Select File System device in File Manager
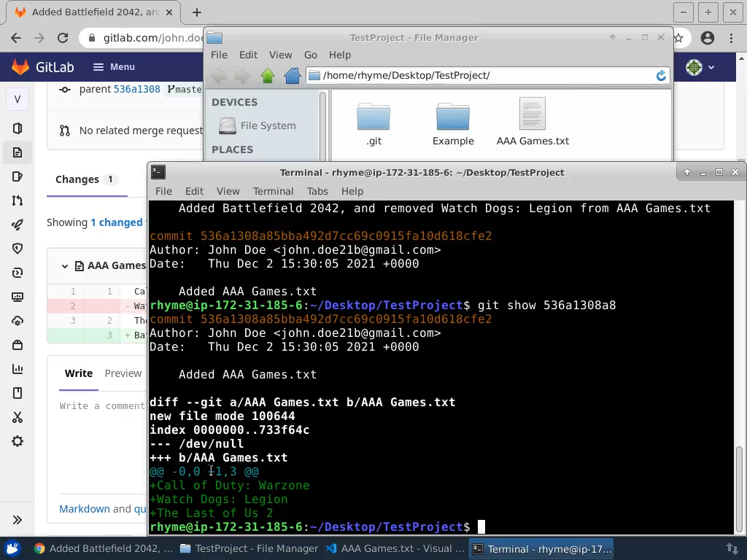The width and height of the screenshot is (747, 560). point(258,125)
